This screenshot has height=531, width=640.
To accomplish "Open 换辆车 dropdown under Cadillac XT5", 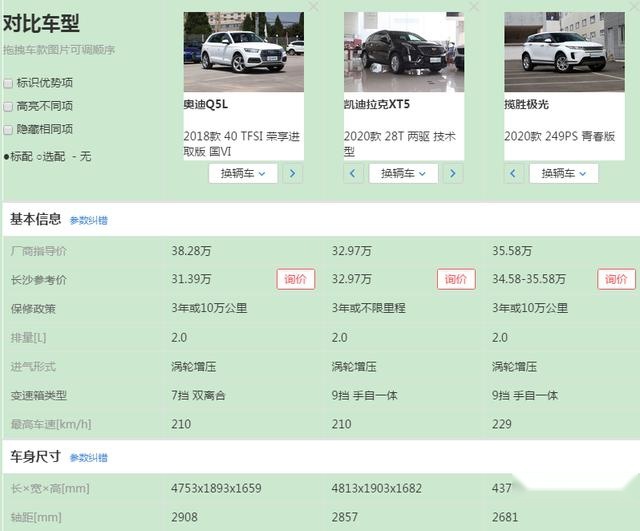I will pyautogui.click(x=404, y=173).
